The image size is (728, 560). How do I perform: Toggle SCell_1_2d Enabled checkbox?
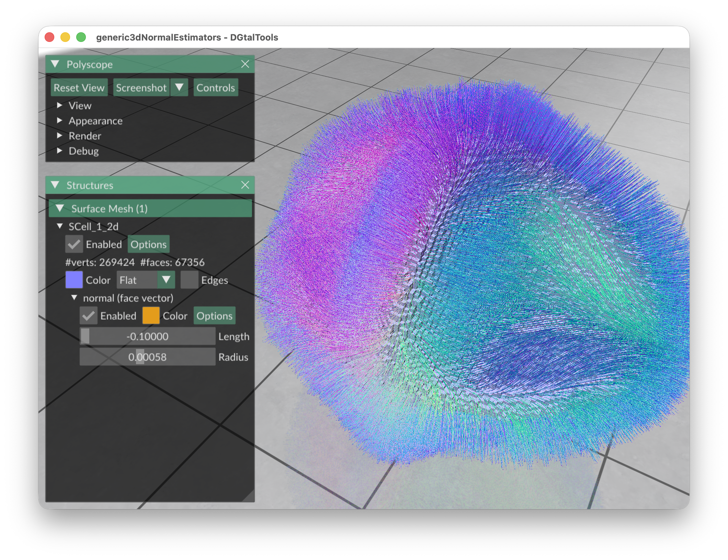(x=74, y=244)
